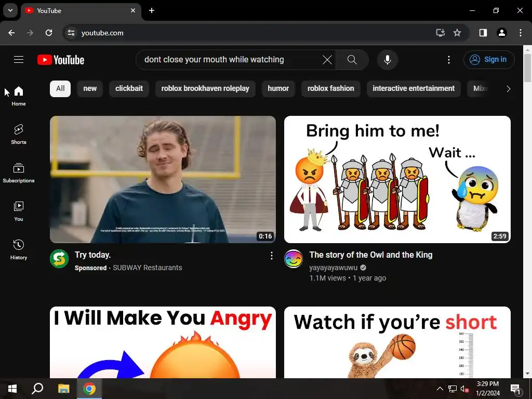Select the roblox fashion chip
The width and height of the screenshot is (532, 399).
331,88
